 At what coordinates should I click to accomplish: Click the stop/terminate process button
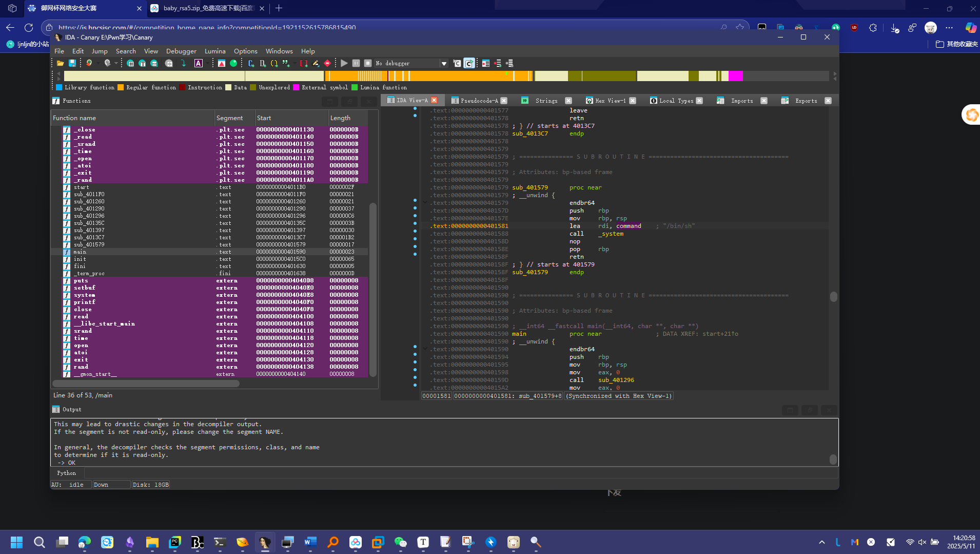coord(368,63)
